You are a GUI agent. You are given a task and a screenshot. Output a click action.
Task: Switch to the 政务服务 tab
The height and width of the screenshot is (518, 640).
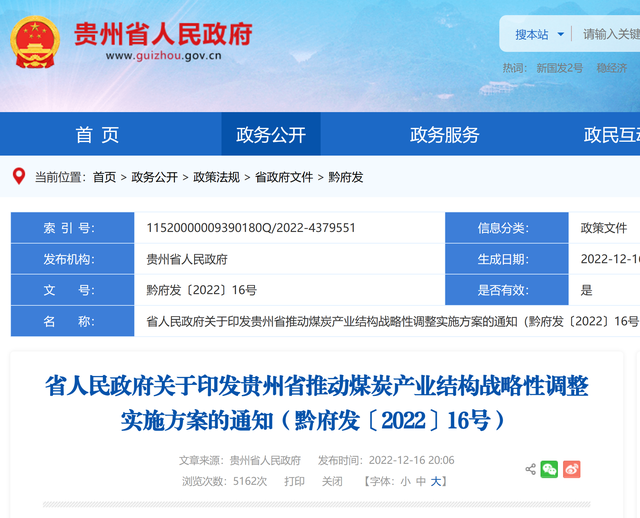click(444, 135)
